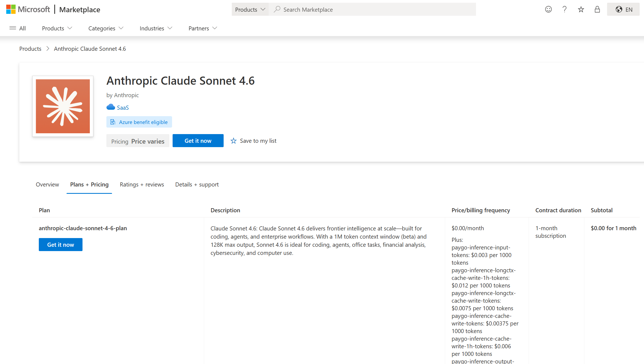This screenshot has width=644, height=364.
Task: Click the Claude Sonnet product logo thumbnail
Action: click(63, 106)
